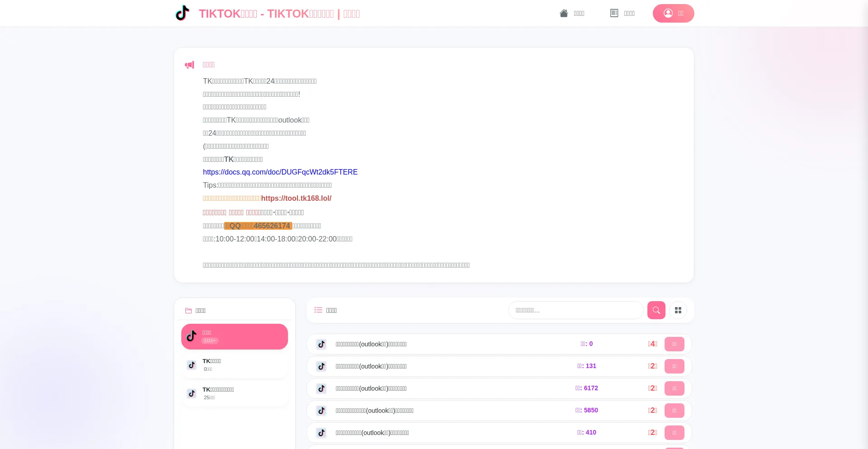Click the TikTok icon of the stock 6172 product
Viewport: 868px width, 449px height.
(321, 388)
